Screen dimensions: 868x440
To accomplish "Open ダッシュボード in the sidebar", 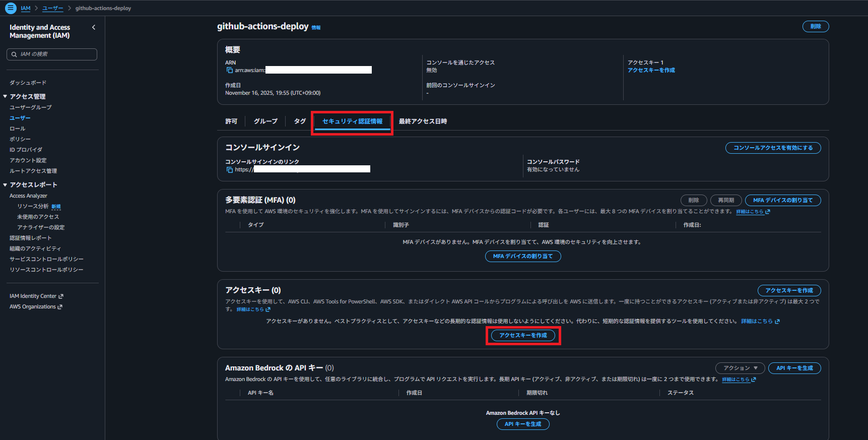I will (x=28, y=83).
